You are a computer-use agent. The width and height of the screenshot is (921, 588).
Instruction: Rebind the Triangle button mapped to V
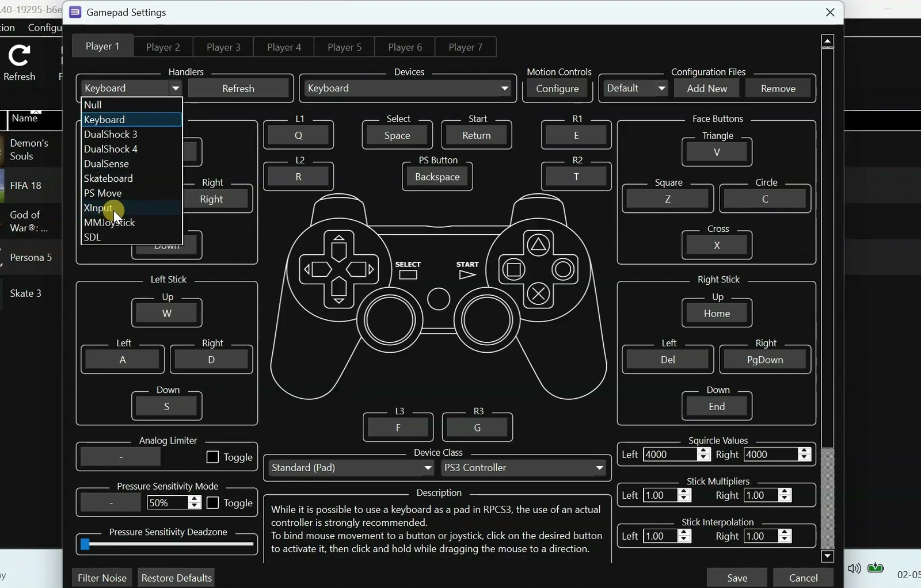point(717,152)
